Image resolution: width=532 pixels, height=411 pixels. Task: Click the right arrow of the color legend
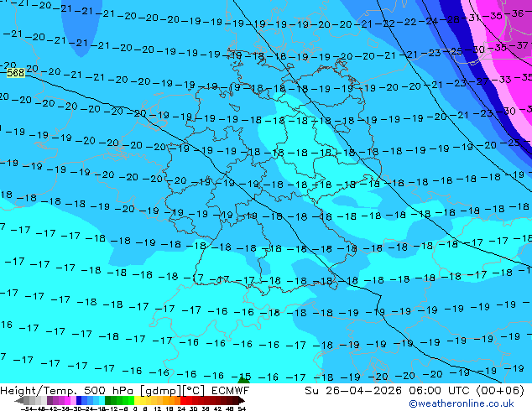(x=242, y=401)
